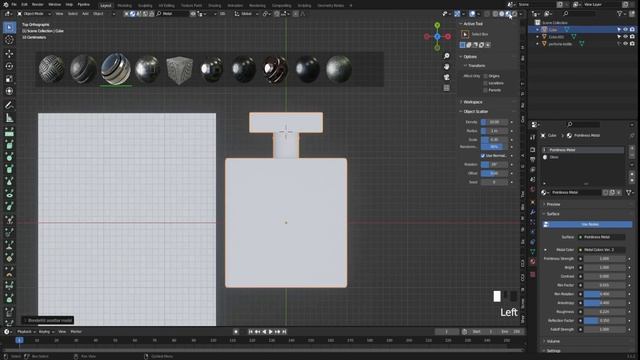Click the play animation button
The image size is (640, 360).
(x=271, y=332)
